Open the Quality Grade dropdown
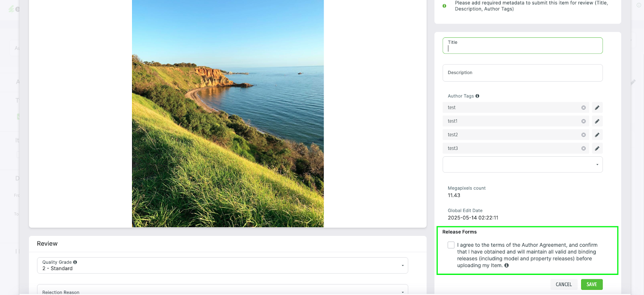This screenshot has width=644, height=295. click(222, 266)
